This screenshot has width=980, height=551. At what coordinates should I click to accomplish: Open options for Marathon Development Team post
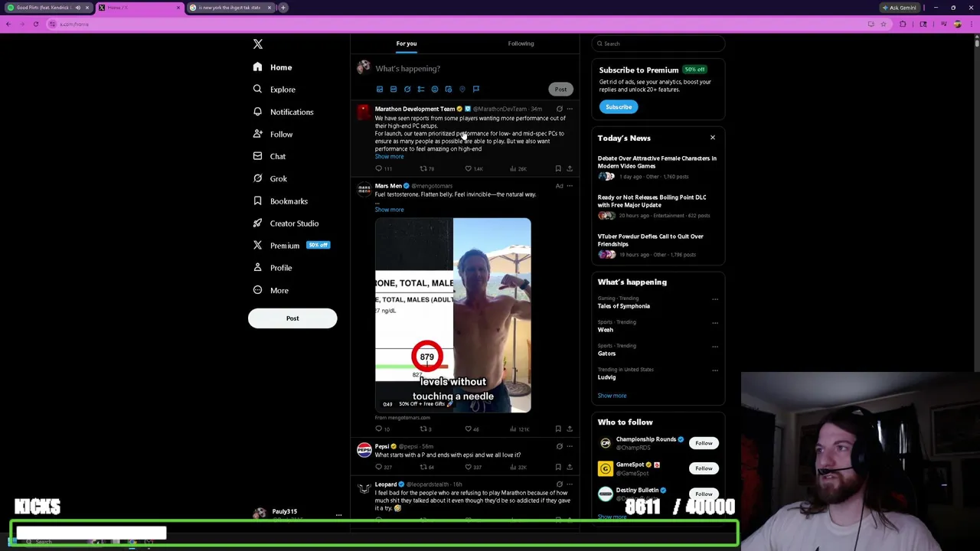(x=569, y=109)
